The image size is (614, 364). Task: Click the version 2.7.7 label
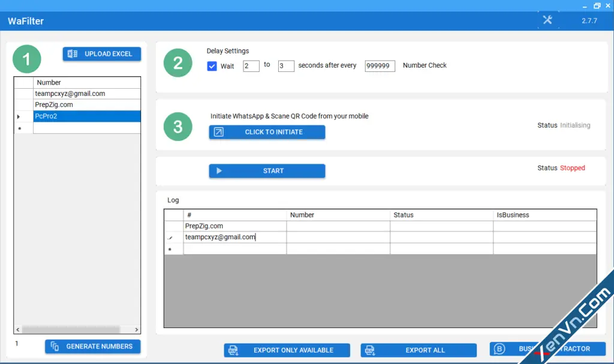[589, 21]
